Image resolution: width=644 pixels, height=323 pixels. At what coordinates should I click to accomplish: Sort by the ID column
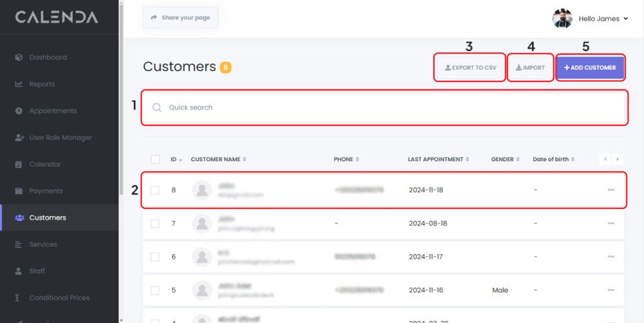click(177, 159)
